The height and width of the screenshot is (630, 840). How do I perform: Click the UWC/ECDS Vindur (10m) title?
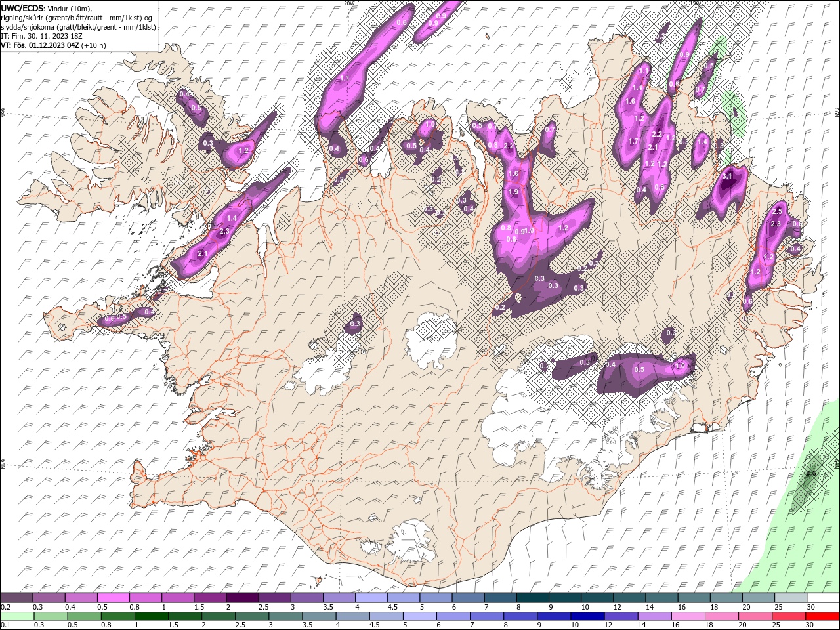click(47, 8)
